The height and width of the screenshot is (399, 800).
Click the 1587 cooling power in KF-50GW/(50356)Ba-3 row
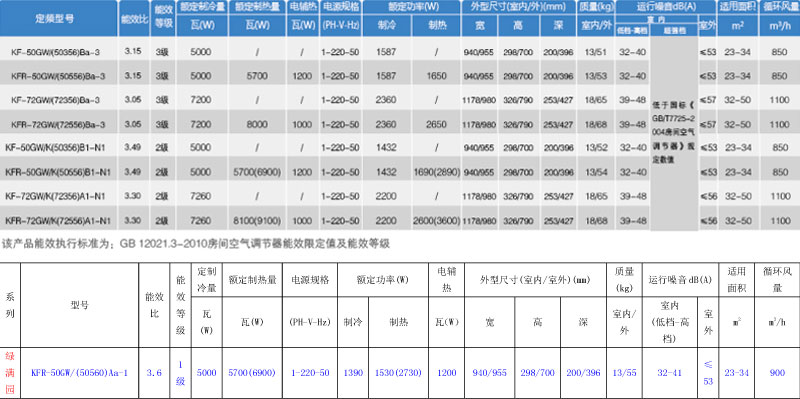pos(386,52)
